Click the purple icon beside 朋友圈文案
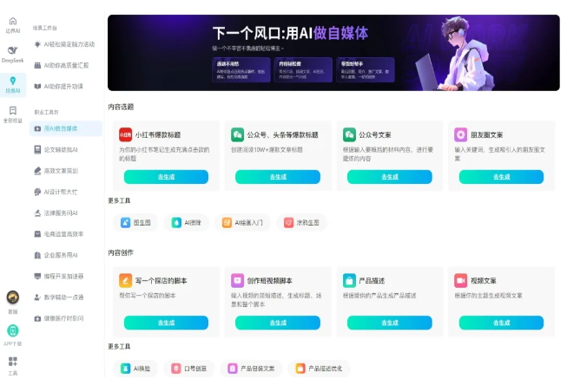 (x=461, y=134)
